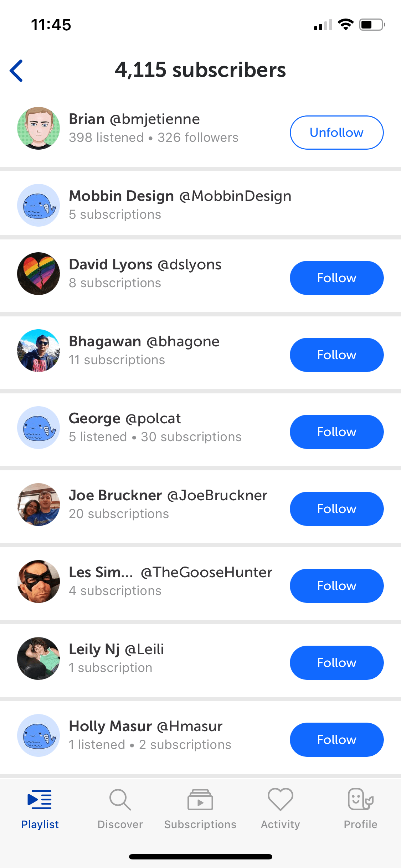Open the Activity heart icon

coord(281,799)
